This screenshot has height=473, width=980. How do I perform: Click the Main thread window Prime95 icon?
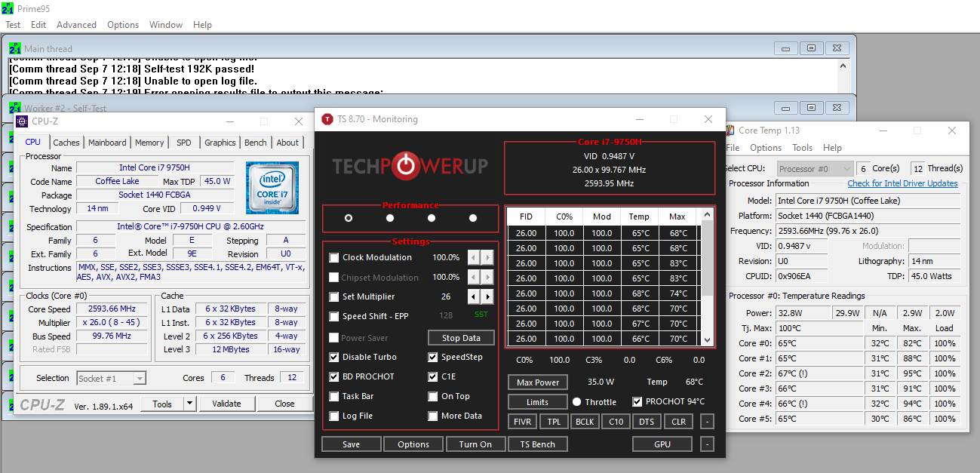click(x=16, y=48)
